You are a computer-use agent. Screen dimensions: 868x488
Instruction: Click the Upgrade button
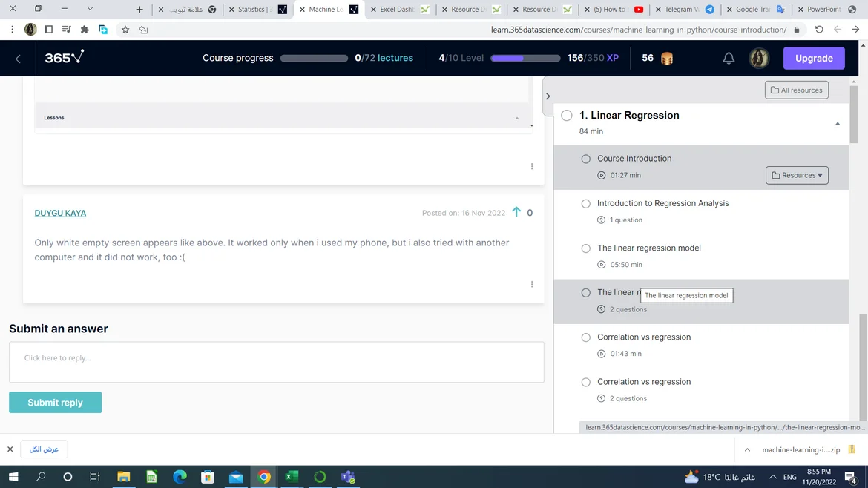coord(814,58)
